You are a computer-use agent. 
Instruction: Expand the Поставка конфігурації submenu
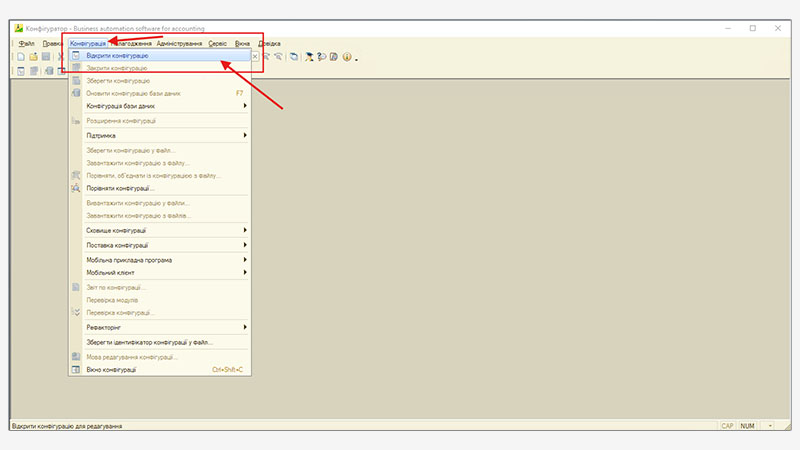[x=245, y=245]
